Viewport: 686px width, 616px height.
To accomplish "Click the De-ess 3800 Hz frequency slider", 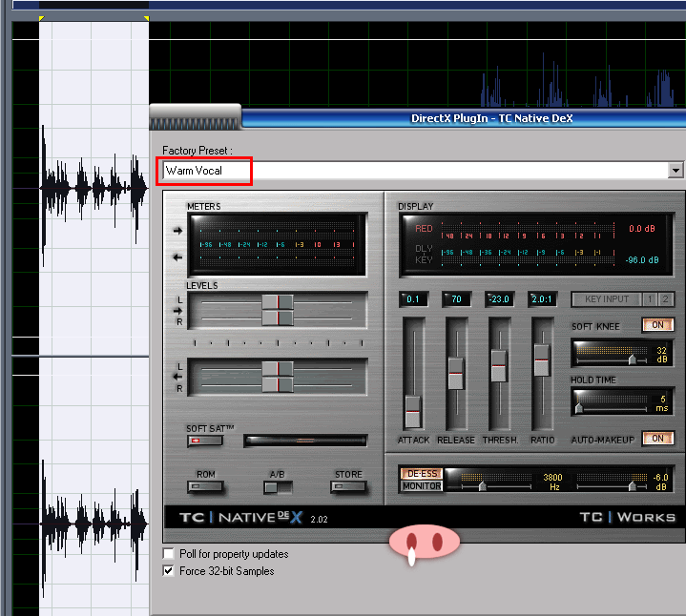I will (x=482, y=485).
